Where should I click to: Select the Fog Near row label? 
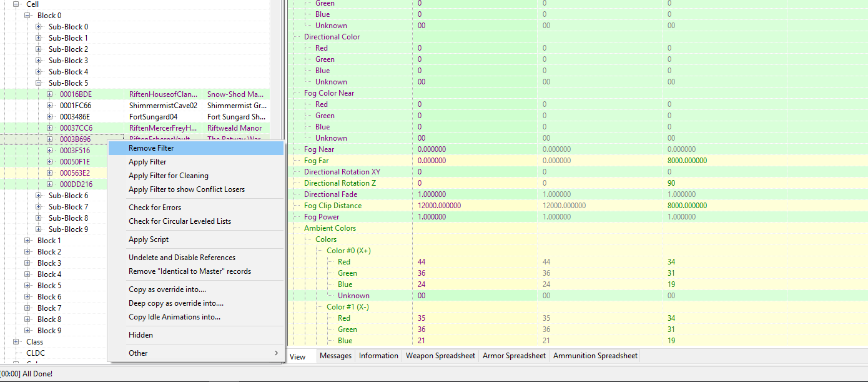(319, 149)
